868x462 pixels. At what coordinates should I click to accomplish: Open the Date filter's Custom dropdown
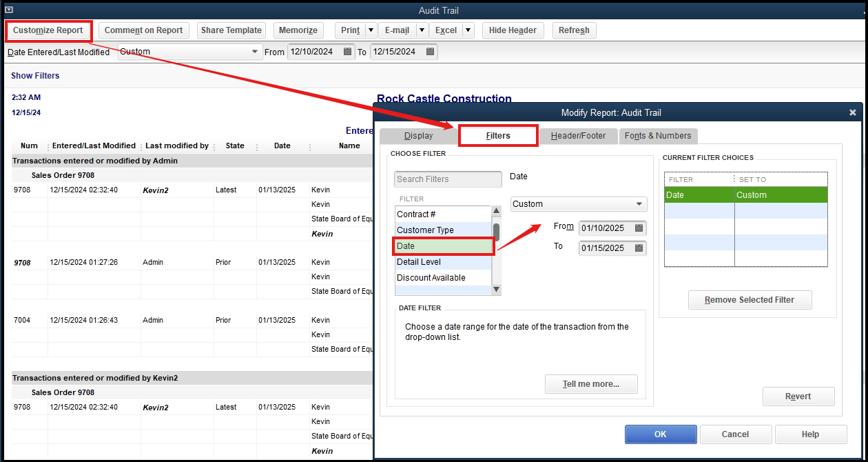point(639,204)
